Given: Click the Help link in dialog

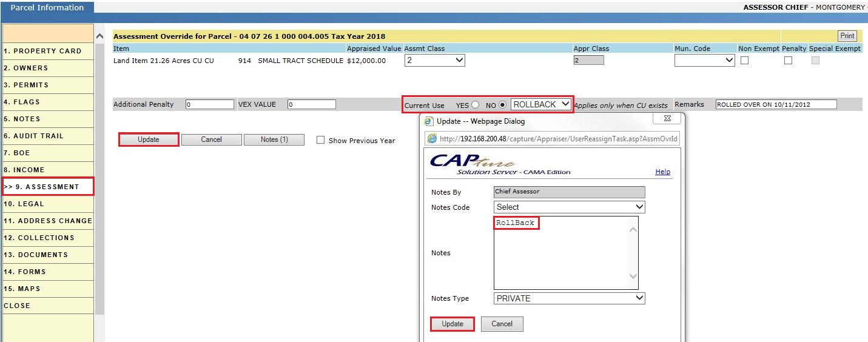Looking at the screenshot, I should [x=663, y=172].
